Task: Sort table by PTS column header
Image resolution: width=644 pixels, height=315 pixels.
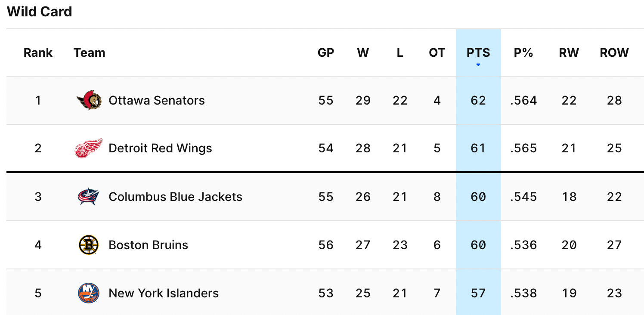Action: coord(478,53)
